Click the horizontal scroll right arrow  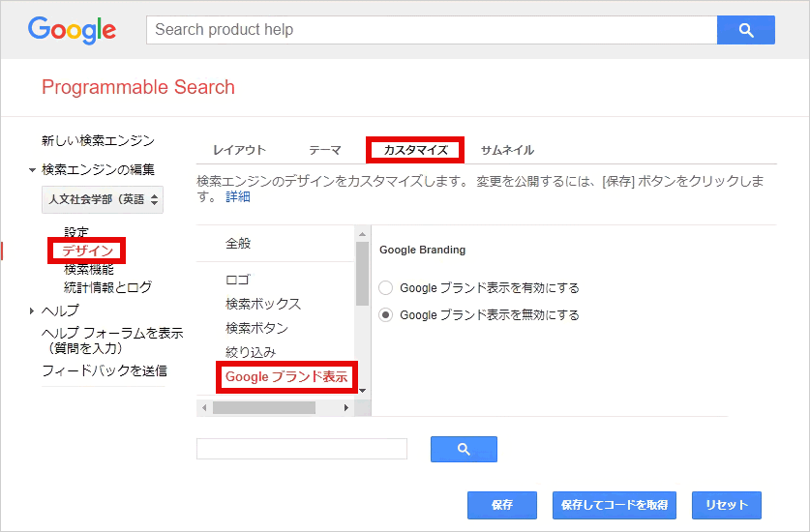tap(346, 407)
